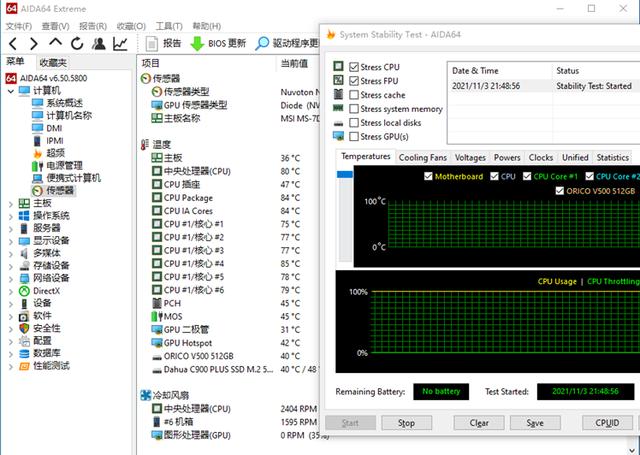The image size is (640, 455).
Task: Click the back navigation arrow
Action: [11, 44]
